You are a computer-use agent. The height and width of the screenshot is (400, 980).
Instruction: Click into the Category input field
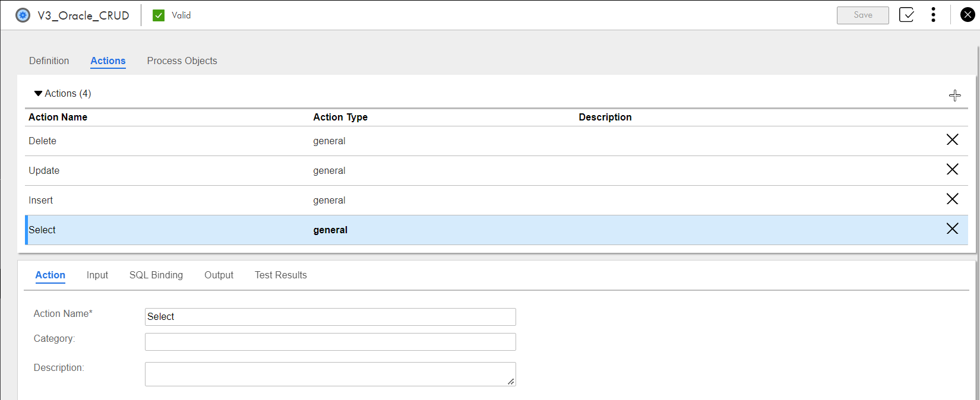click(330, 342)
